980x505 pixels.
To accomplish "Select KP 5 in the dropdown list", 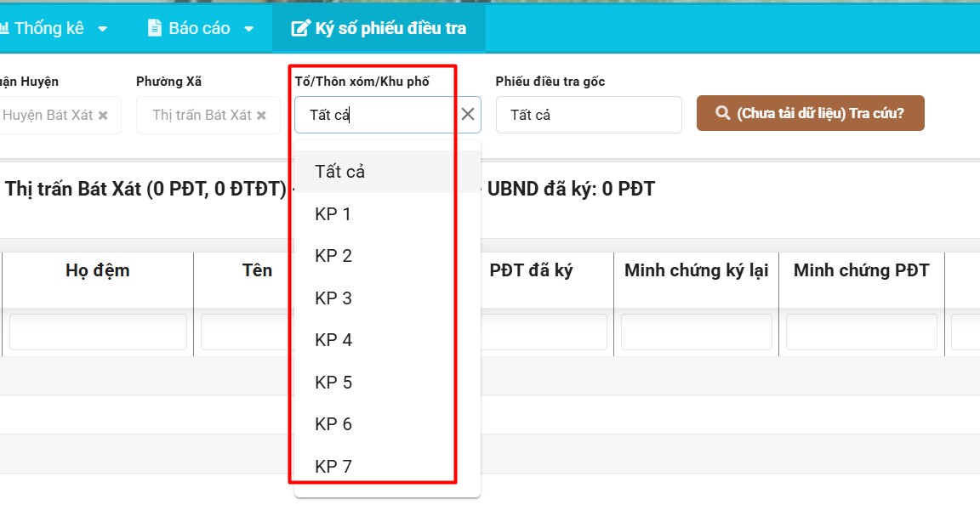I will click(x=333, y=383).
